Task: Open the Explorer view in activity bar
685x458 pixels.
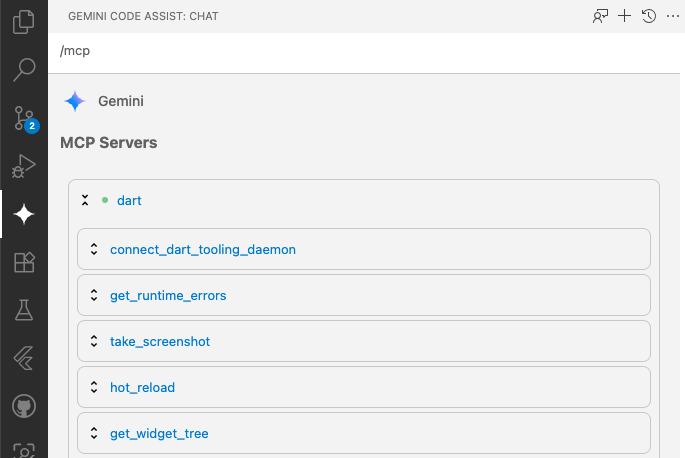Action: 24,21
